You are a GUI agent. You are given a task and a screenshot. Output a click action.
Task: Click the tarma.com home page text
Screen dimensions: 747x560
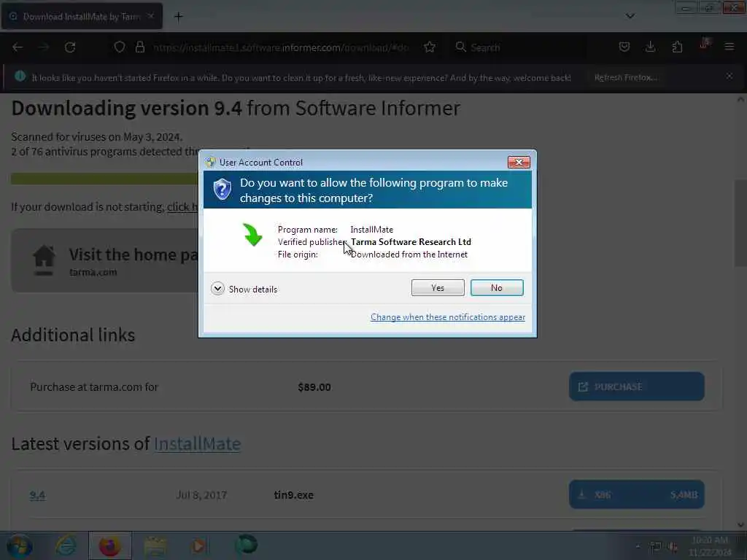coord(93,273)
